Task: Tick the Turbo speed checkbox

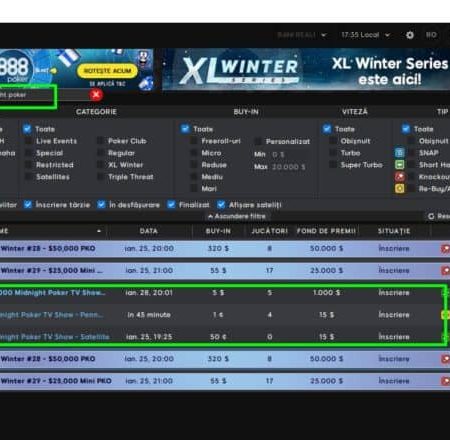Action: tap(333, 153)
